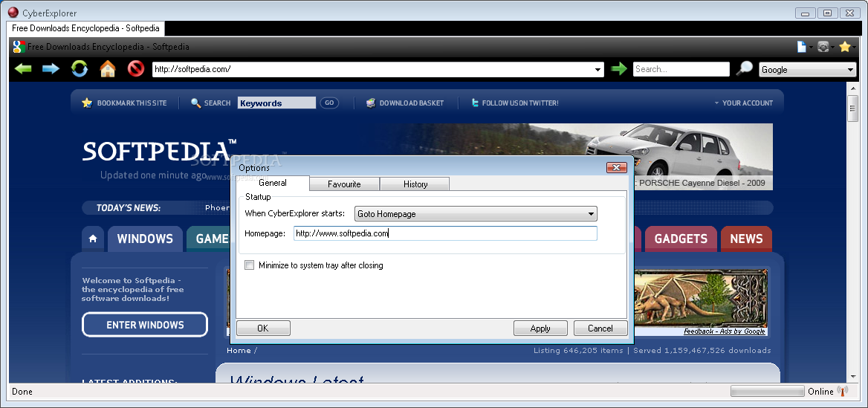
Task: Click the Bookmark This Site link text
Action: [x=132, y=103]
